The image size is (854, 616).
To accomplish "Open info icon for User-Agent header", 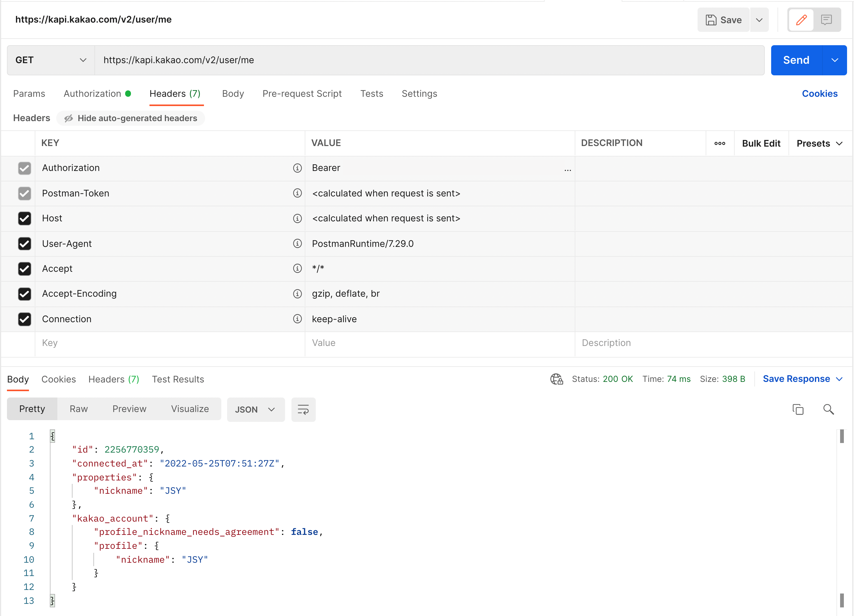I will pos(297,244).
